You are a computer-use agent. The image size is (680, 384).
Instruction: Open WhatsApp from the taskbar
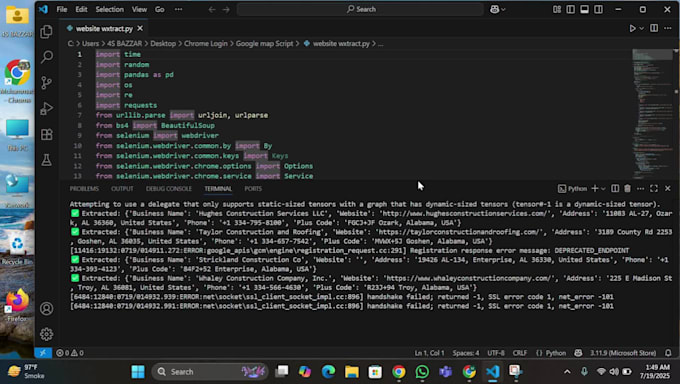[x=422, y=371]
